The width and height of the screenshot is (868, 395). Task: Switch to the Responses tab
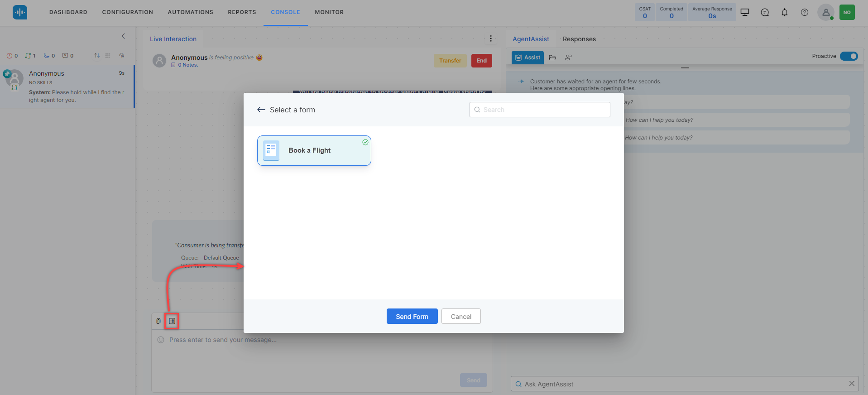point(579,39)
